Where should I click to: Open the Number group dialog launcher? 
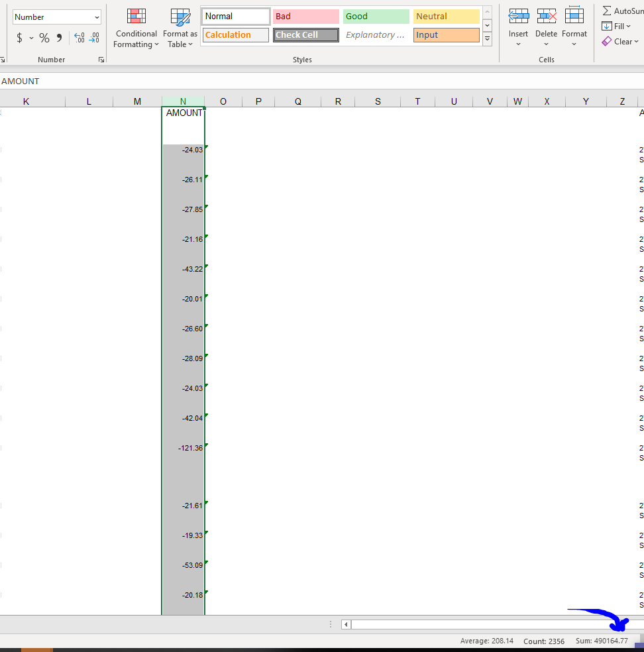(101, 59)
